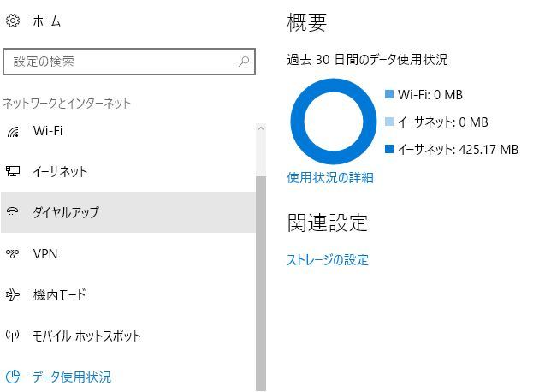Click the mobile hotspot icon
The image size is (551, 392).
pyautogui.click(x=13, y=336)
